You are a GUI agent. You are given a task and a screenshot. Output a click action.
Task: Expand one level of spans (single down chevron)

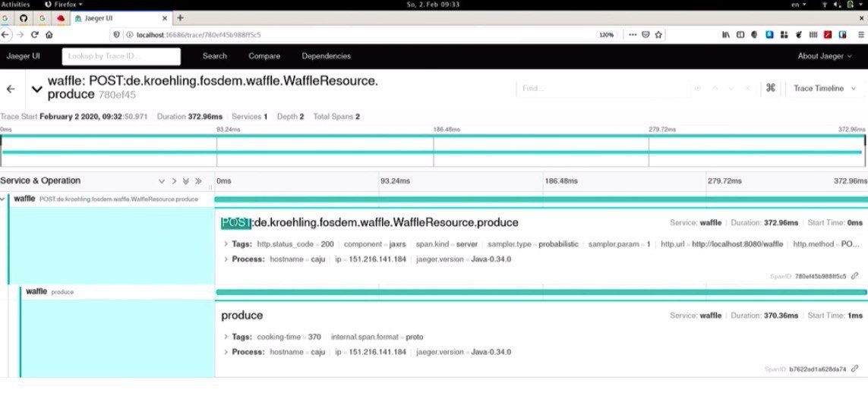point(162,181)
